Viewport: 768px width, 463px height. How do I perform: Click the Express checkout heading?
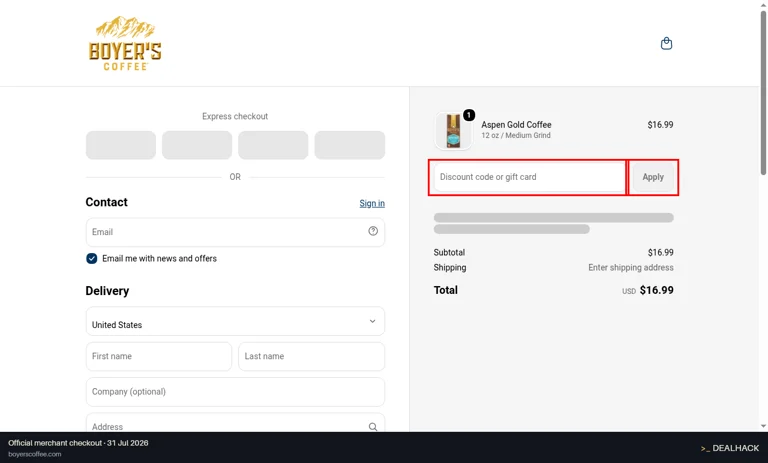(x=235, y=116)
